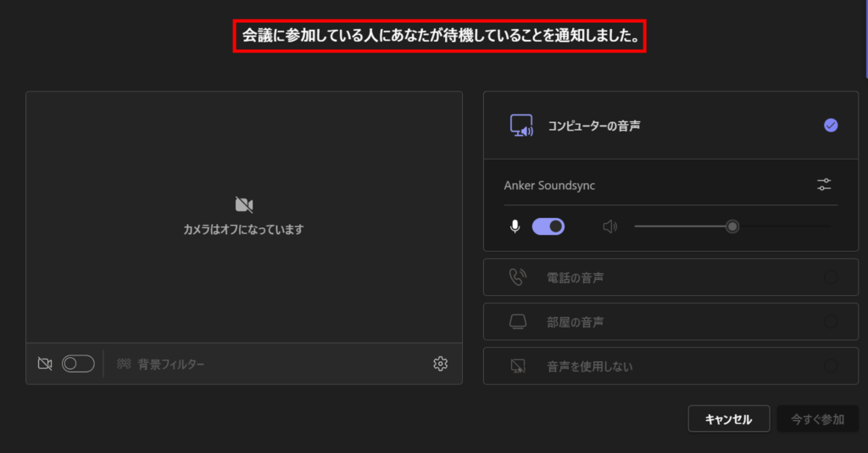Mute the microphone toggle switch
This screenshot has width=868, height=453.
pyautogui.click(x=548, y=226)
